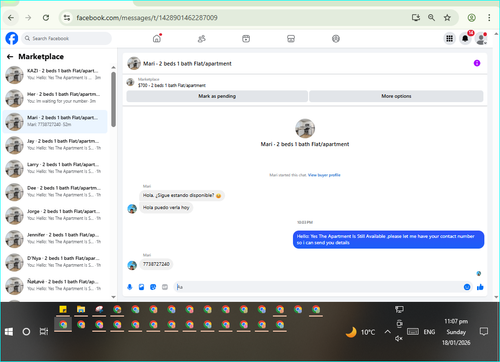
Task: Click the 'Hola puedo verla hoy' message
Action: (x=166, y=207)
